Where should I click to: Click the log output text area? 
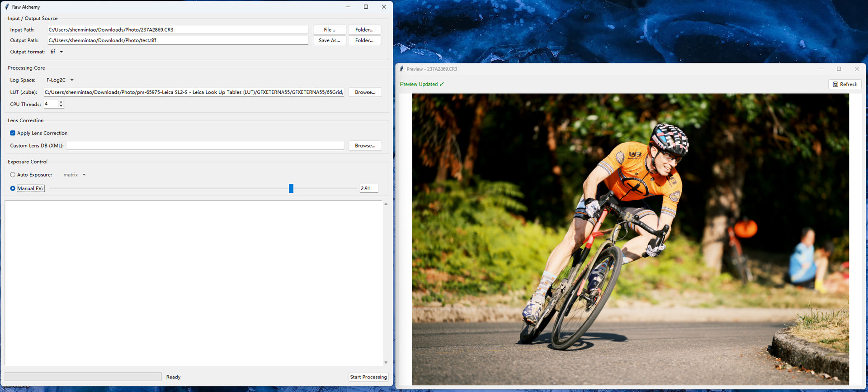[193, 283]
